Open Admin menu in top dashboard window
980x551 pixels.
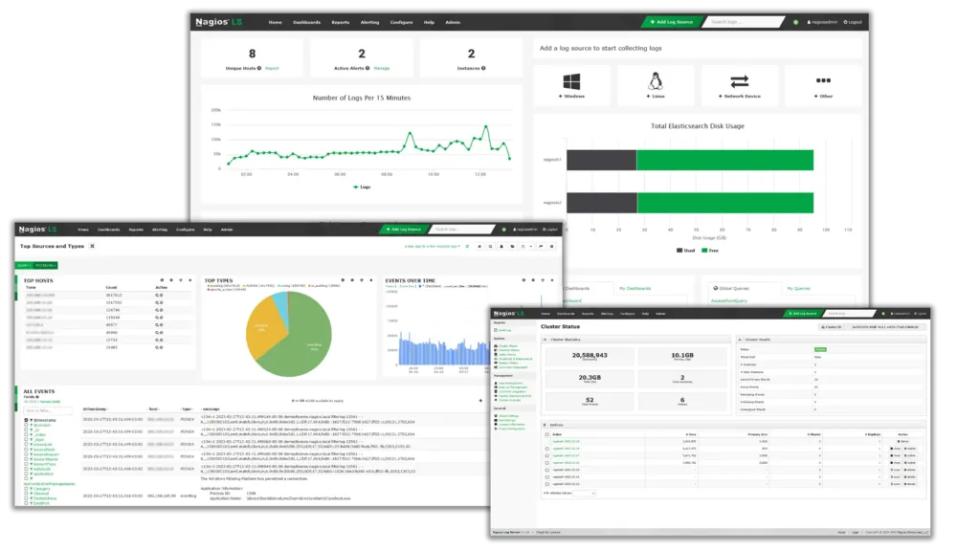[453, 23]
